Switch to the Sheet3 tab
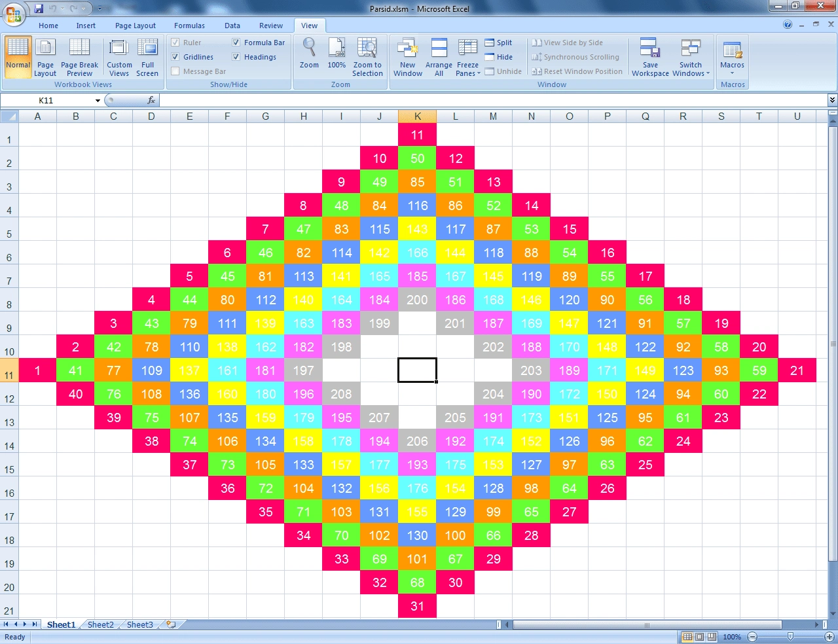 (x=139, y=624)
